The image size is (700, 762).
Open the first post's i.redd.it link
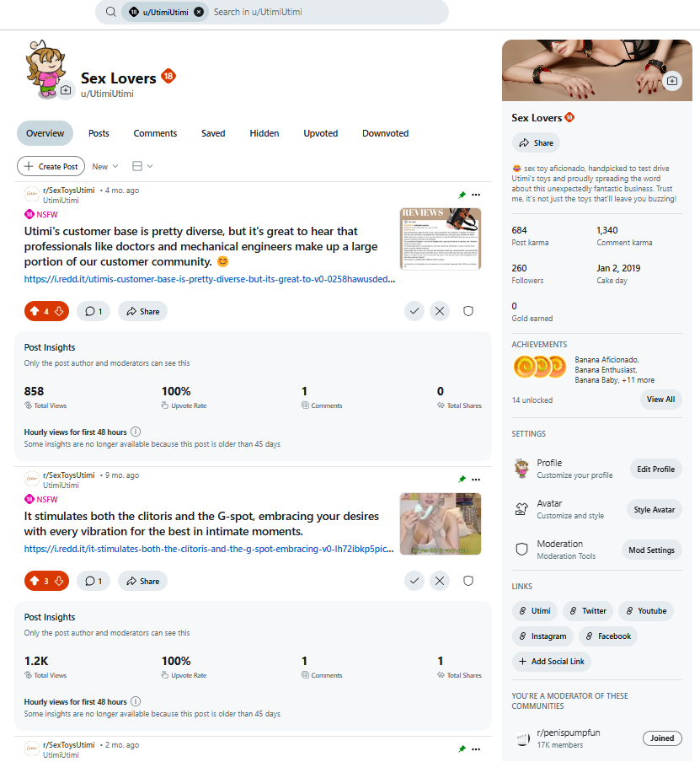tap(210, 280)
